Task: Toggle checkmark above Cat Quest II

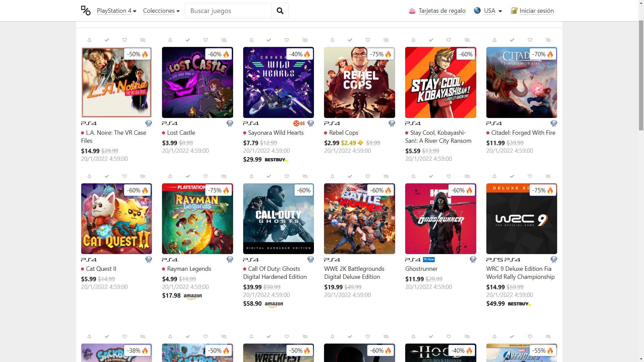Action: click(x=107, y=176)
